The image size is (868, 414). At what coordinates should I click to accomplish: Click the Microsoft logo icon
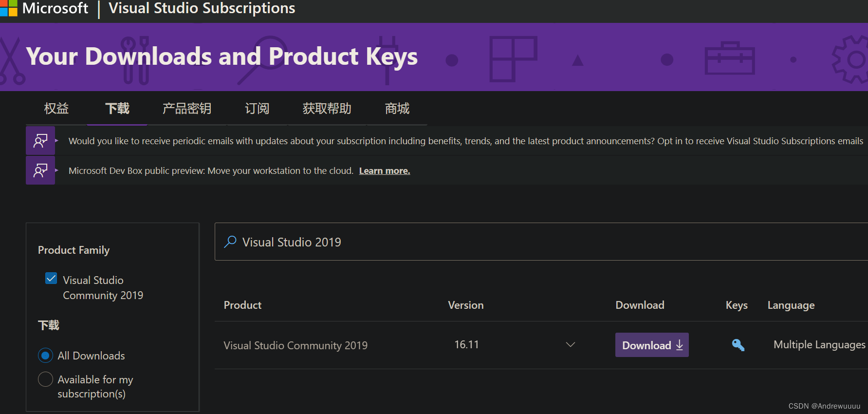(x=8, y=8)
